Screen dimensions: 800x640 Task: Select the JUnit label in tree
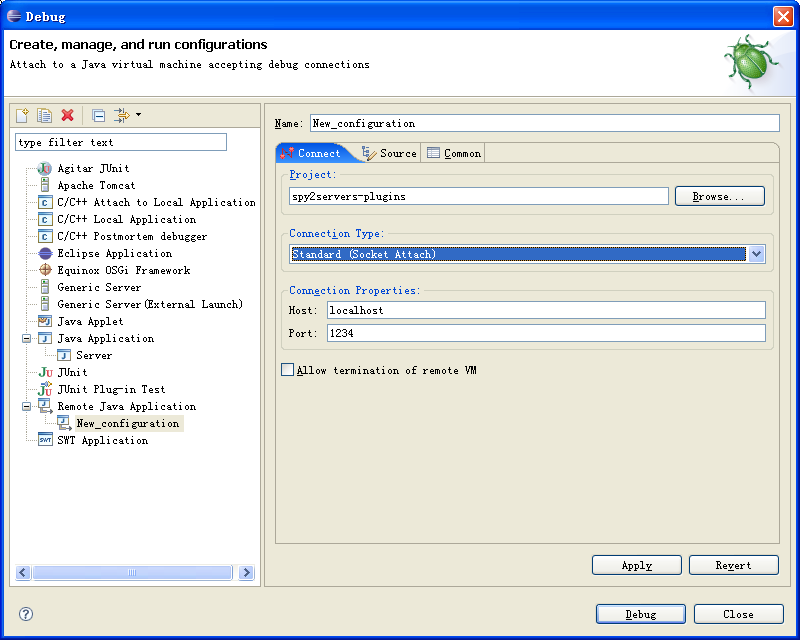pos(72,373)
